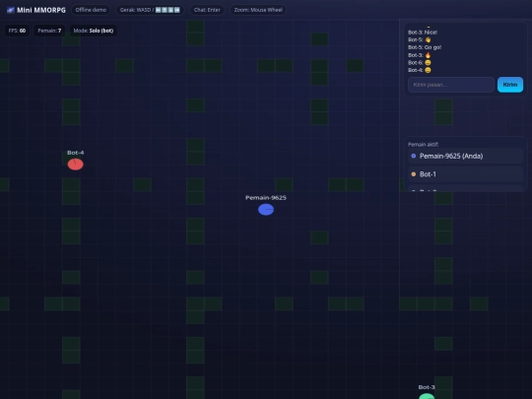Click the Pemain: 7 counter

pos(49,31)
